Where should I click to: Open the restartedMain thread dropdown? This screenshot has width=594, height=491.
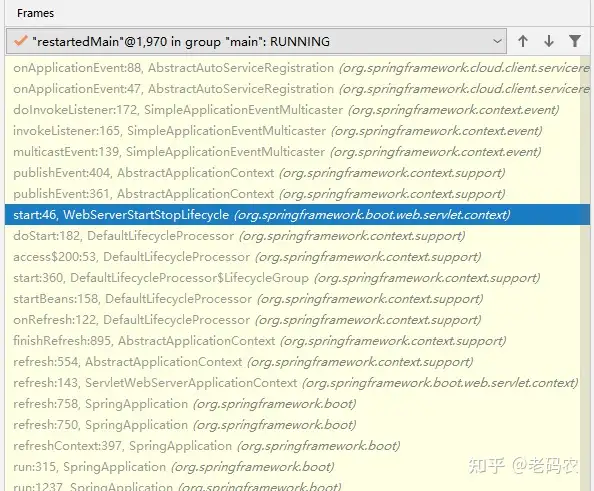tap(256, 41)
